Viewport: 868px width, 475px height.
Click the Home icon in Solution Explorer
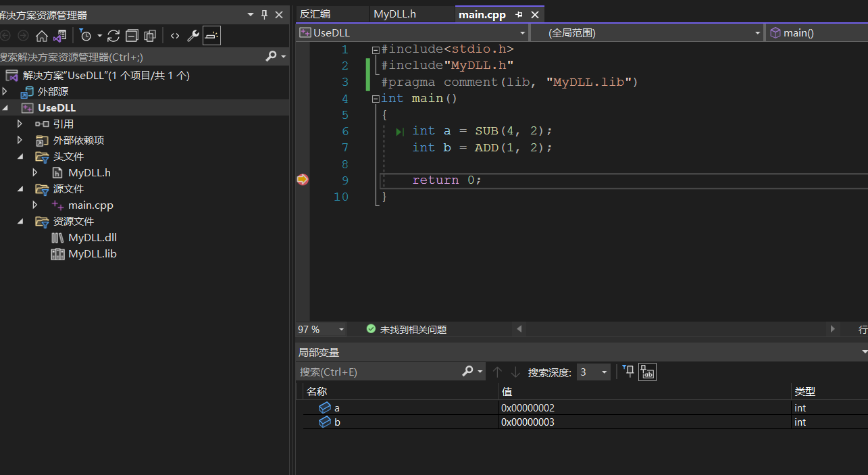(42, 36)
